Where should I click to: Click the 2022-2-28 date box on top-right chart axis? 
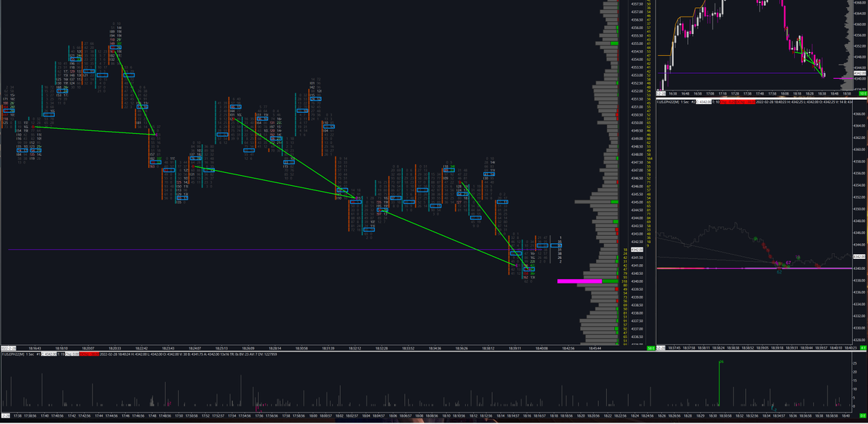[x=661, y=93]
